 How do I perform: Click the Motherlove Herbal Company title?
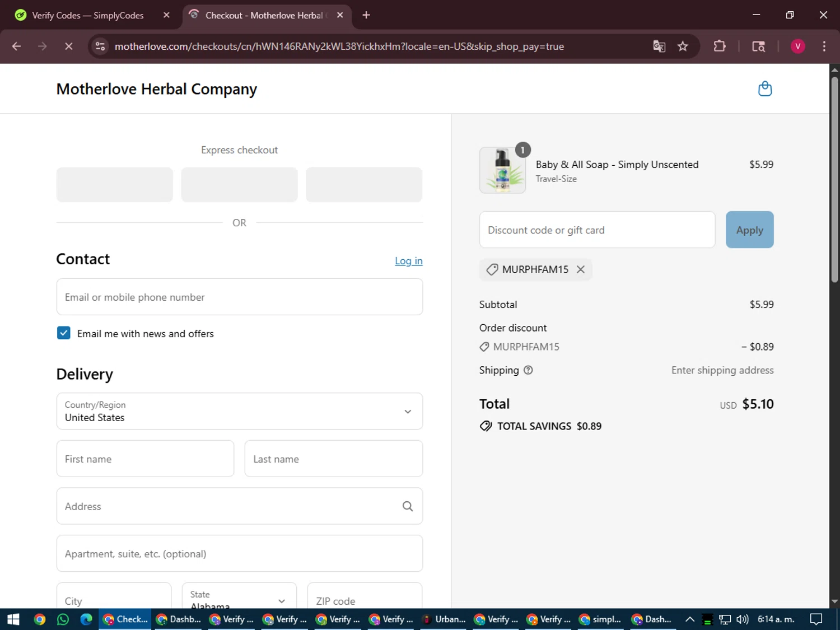tap(157, 89)
